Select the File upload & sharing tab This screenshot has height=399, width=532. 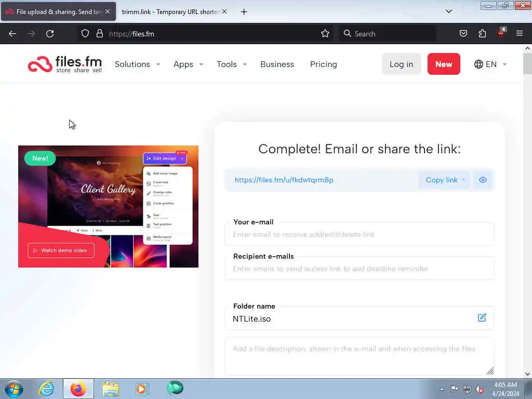click(x=59, y=12)
